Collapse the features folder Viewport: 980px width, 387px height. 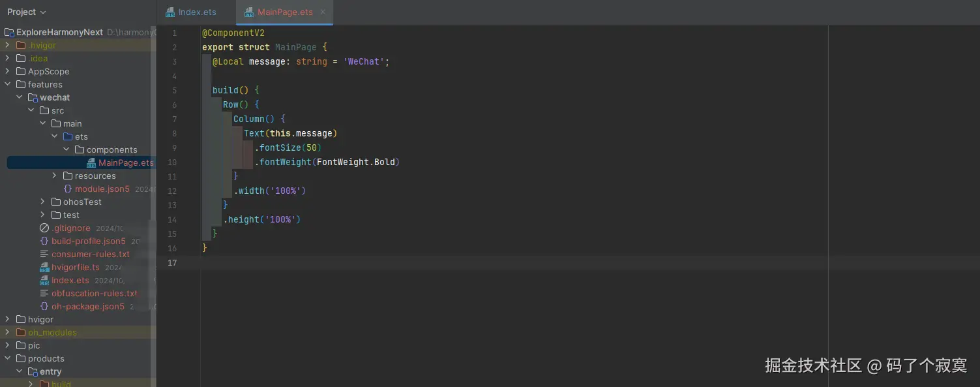click(7, 84)
